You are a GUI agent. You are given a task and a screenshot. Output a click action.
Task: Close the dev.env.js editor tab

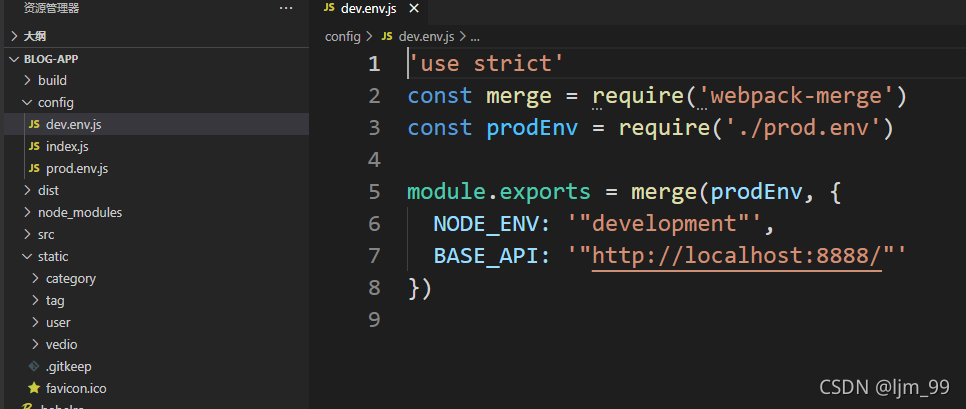pos(414,8)
